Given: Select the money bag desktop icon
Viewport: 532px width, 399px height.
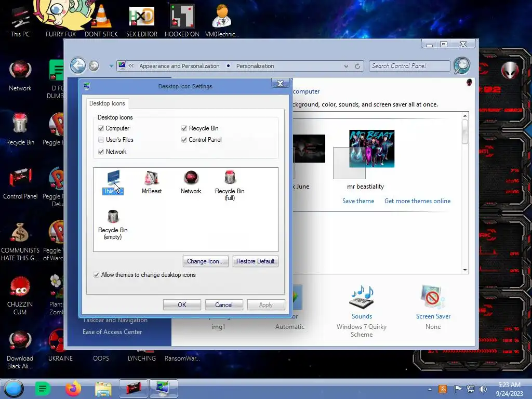Looking at the screenshot, I should [20, 242].
